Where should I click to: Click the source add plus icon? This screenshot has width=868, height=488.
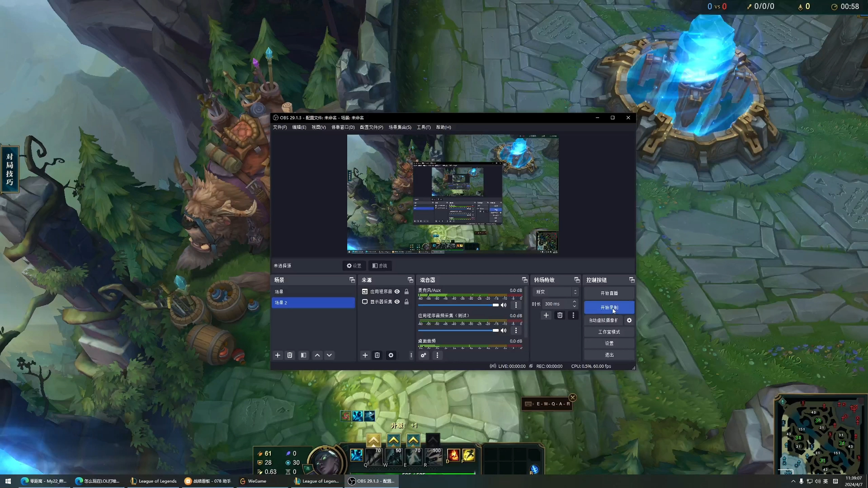365,355
